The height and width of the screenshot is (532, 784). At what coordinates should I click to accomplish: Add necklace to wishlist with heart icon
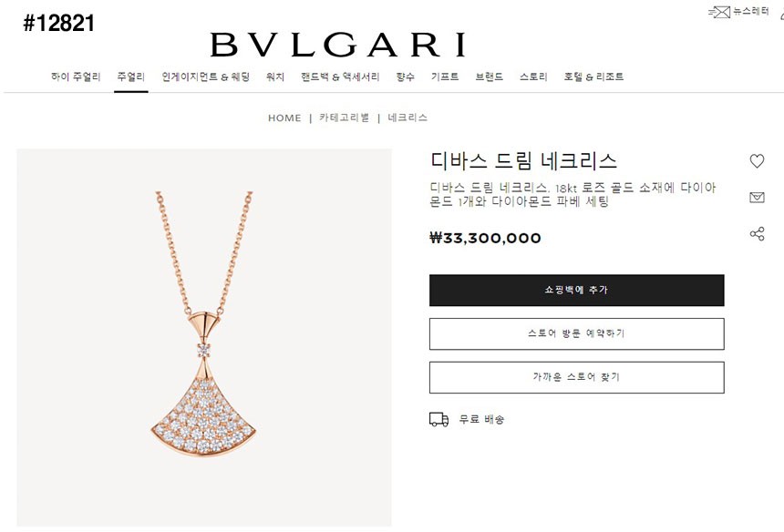757,161
